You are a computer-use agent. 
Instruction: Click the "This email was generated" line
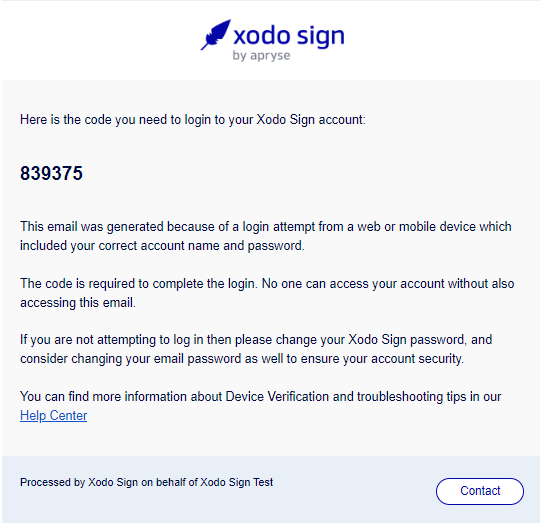tap(266, 227)
